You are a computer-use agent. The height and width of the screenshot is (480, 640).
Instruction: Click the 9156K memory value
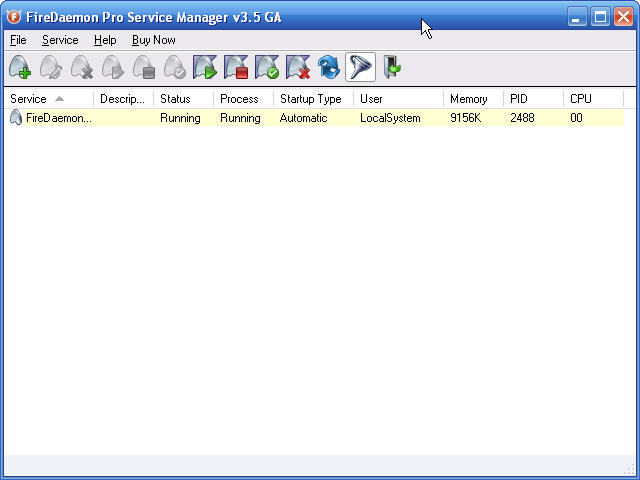pyautogui.click(x=466, y=118)
